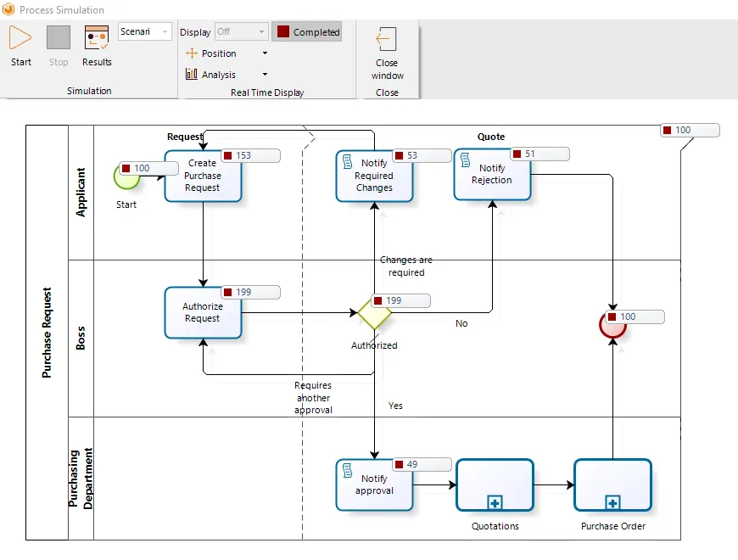Expand the Position dropdown arrow
The height and width of the screenshot is (560, 738).
point(265,53)
